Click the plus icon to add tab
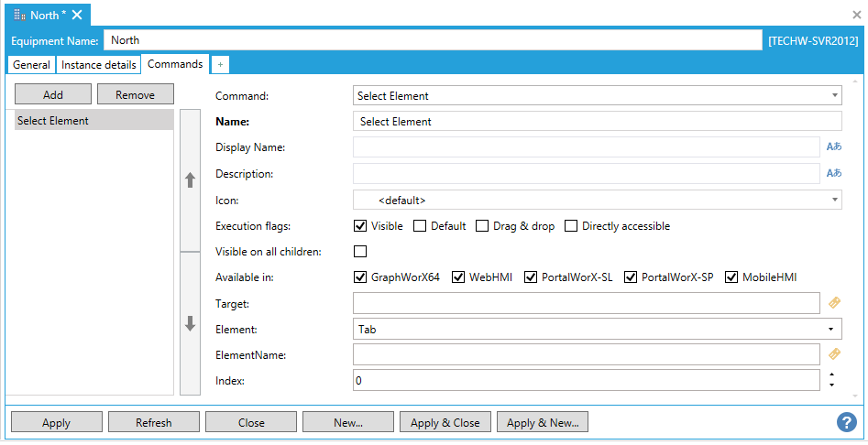Image resolution: width=868 pixels, height=445 pixels. tap(220, 65)
